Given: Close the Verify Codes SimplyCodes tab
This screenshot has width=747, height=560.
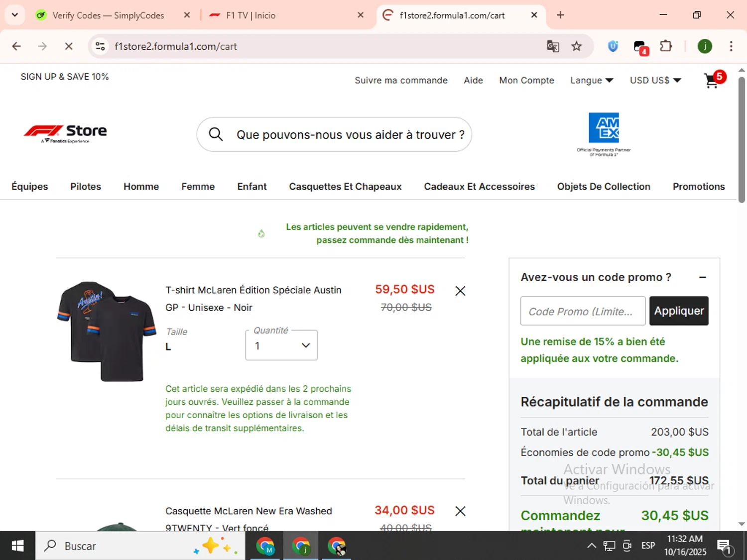Looking at the screenshot, I should click(x=187, y=15).
